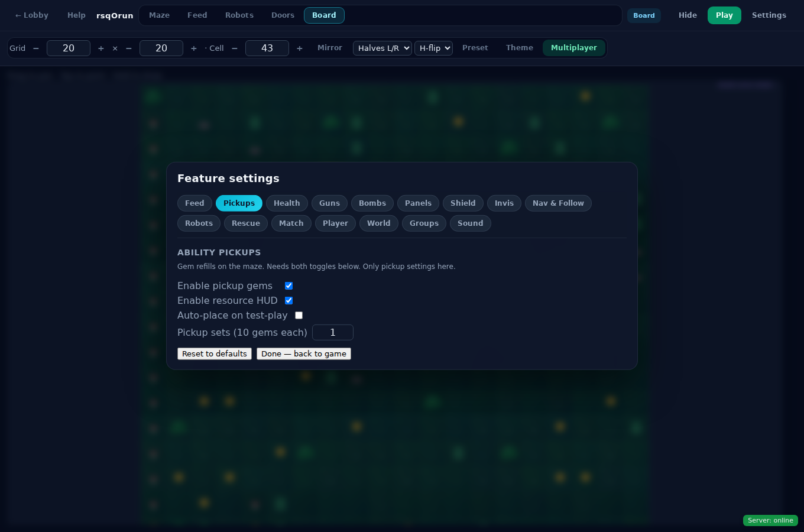Open the Doors tab in top navigation
Screen dimensions: 804x532
(283, 15)
